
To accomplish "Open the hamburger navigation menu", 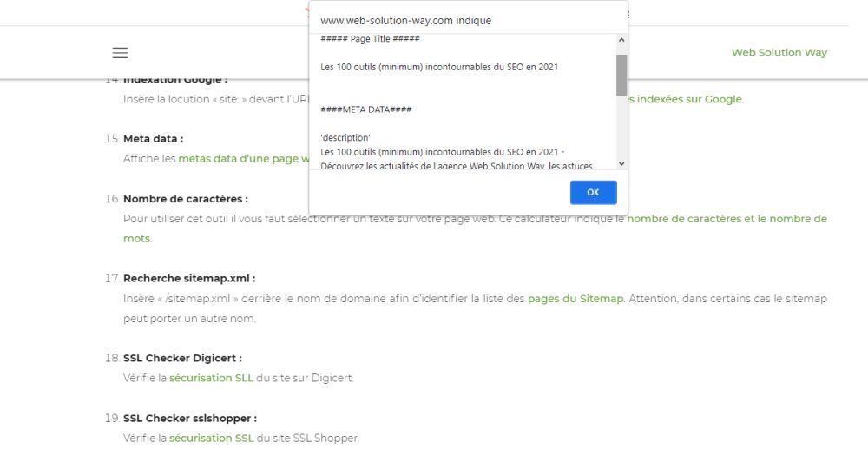I will pos(120,53).
